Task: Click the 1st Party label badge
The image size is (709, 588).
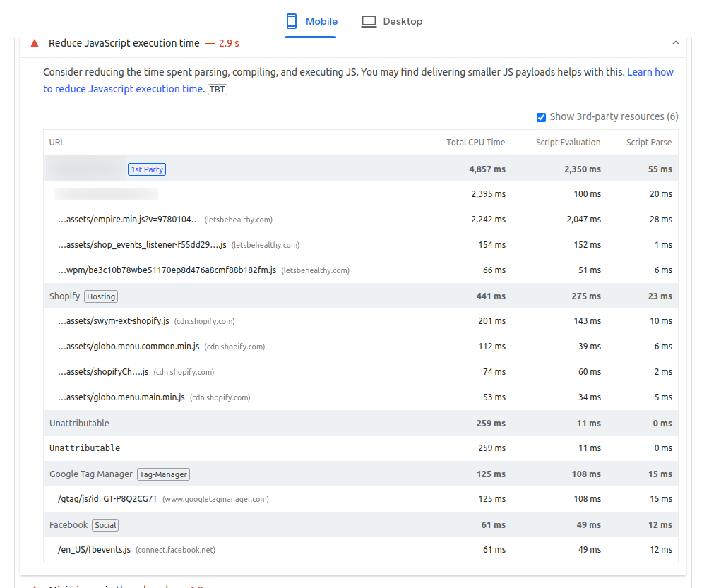Action: point(147,169)
